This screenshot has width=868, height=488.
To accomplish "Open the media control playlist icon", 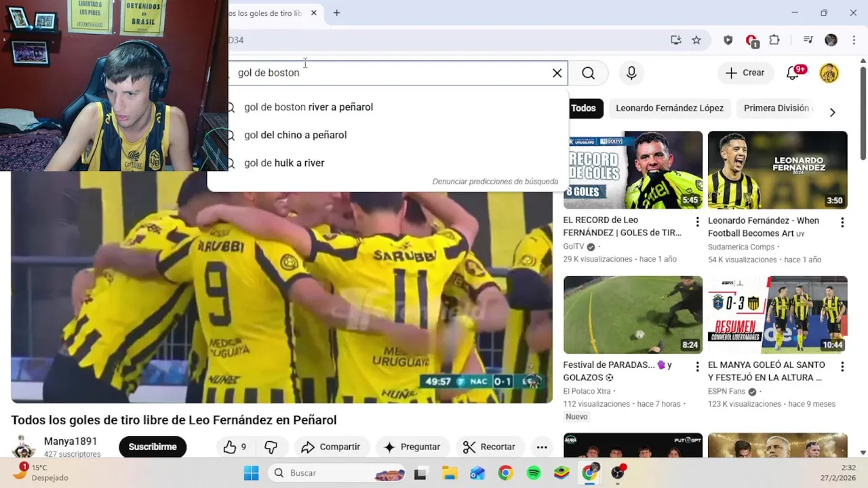I will point(808,40).
